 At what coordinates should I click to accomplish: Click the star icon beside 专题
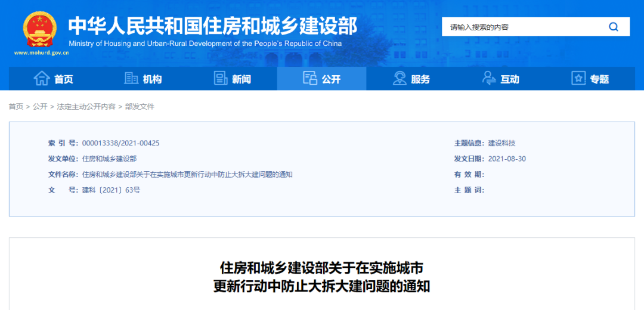pos(578,79)
